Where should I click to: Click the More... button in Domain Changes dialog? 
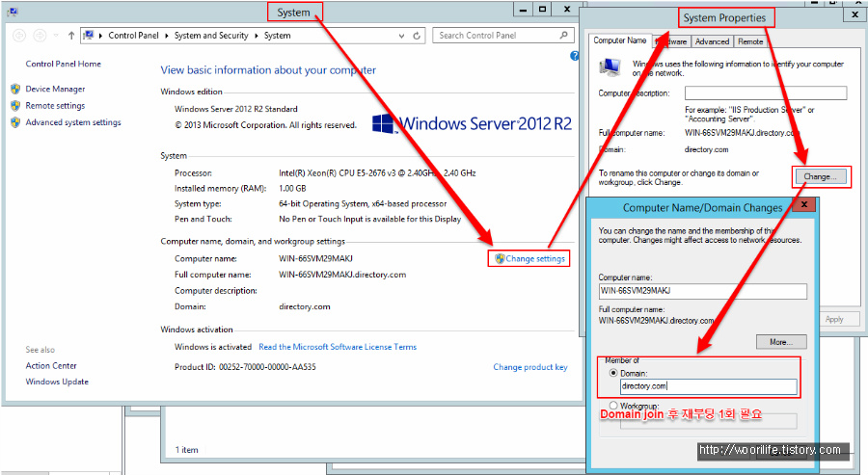tap(781, 342)
